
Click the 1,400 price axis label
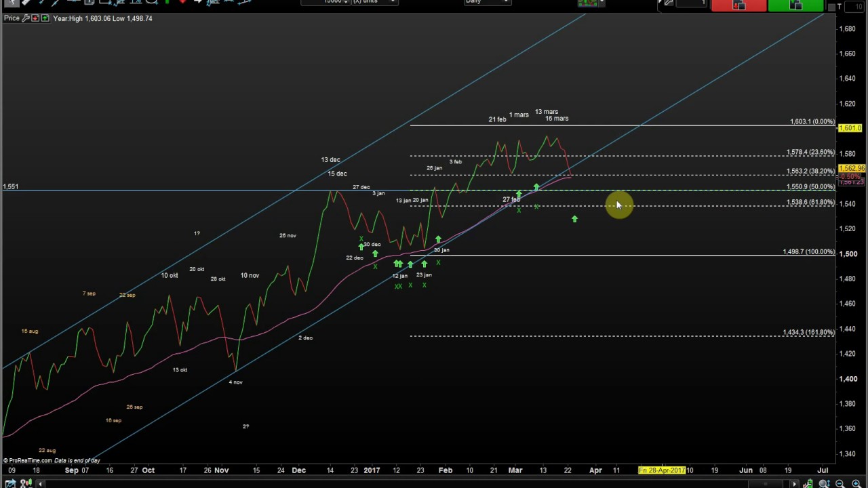pos(848,379)
